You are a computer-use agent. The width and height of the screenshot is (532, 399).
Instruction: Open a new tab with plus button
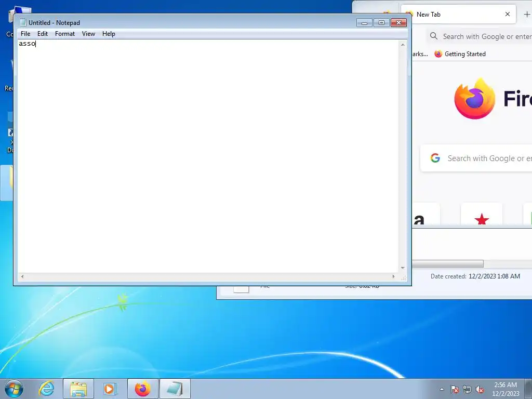[x=527, y=14]
